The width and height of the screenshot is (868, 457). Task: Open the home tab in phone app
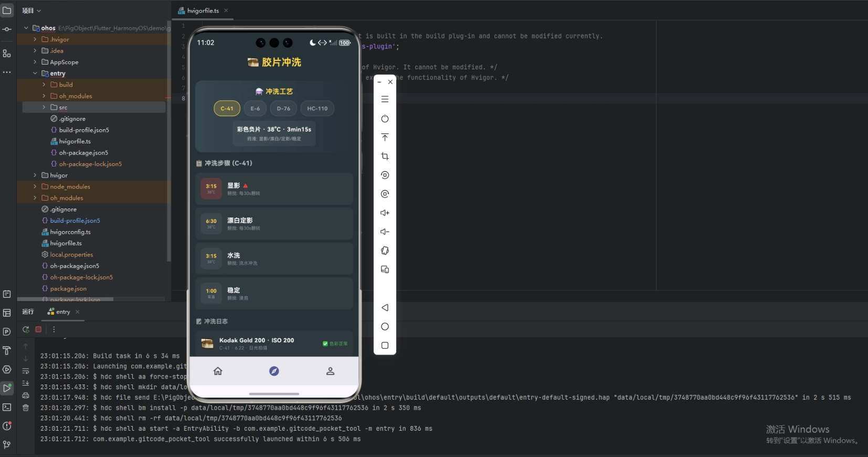(x=218, y=371)
